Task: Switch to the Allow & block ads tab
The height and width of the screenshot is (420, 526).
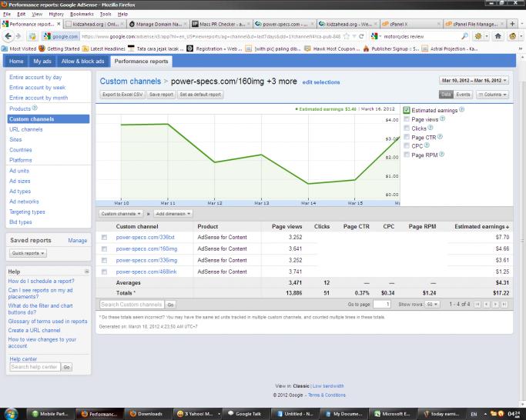Action: pyautogui.click(x=83, y=62)
